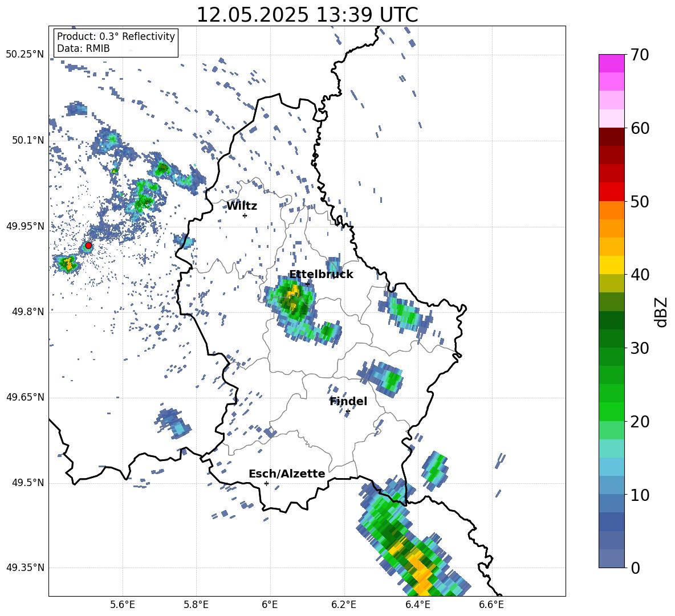Image resolution: width=675 pixels, height=616 pixels.
Task: Click the 49.5°N latitude label
Action: (29, 483)
